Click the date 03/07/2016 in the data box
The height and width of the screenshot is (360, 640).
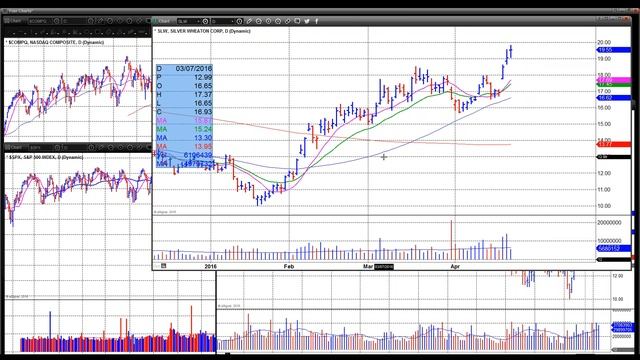pos(194,69)
